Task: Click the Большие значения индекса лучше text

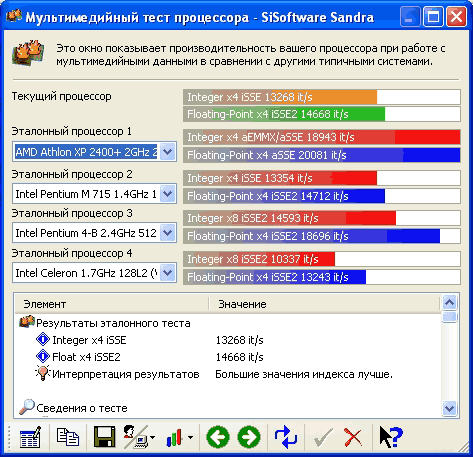Action: point(304,374)
